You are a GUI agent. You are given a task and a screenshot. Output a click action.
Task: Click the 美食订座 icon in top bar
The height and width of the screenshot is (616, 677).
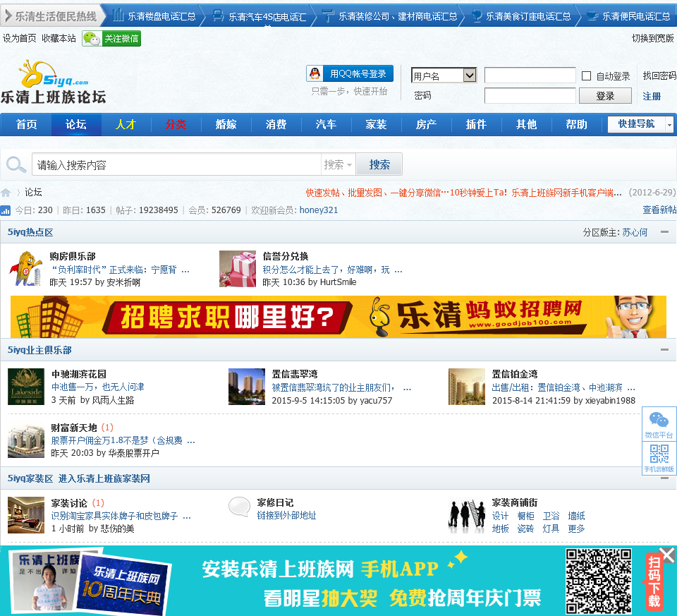point(477,16)
